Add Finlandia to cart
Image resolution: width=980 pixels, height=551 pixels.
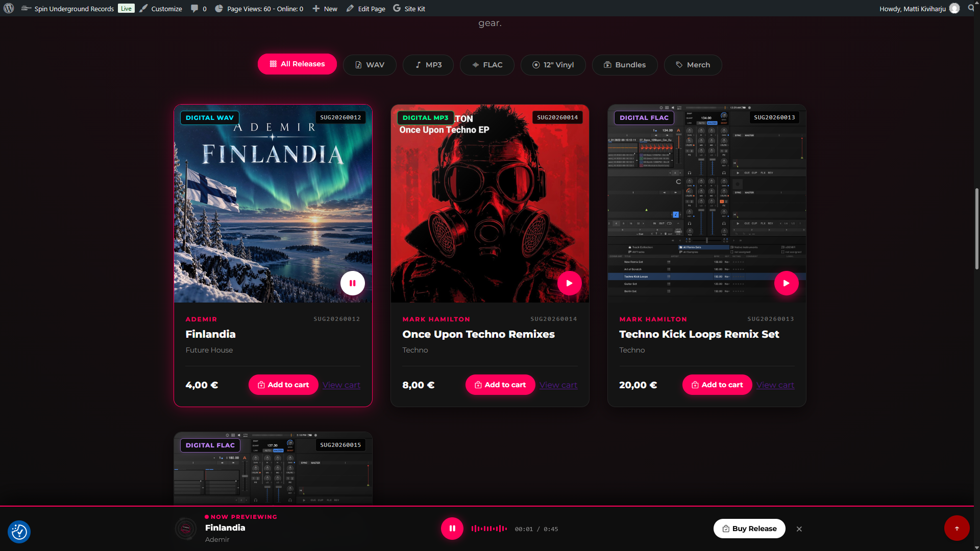pos(283,385)
